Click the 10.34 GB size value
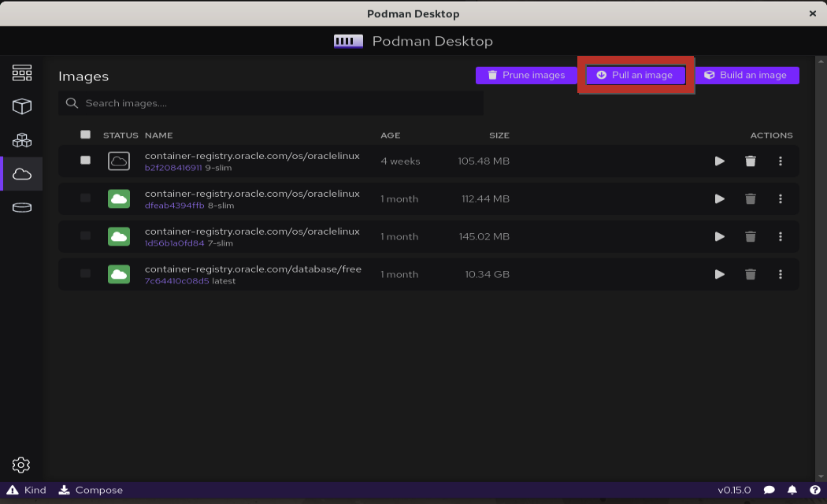This screenshot has width=827, height=504. pyautogui.click(x=487, y=275)
